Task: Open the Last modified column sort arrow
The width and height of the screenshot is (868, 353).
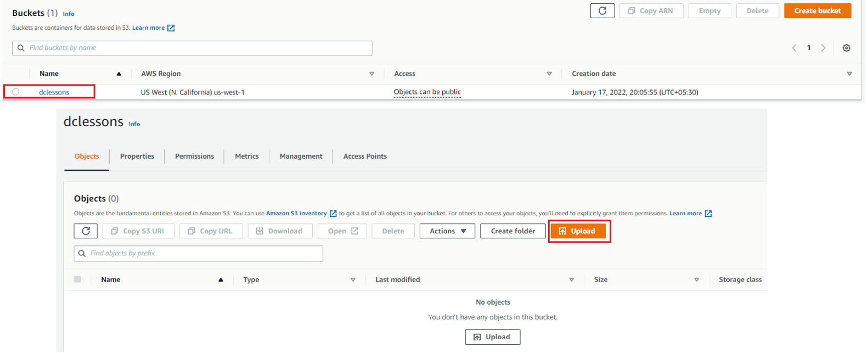Action: pyautogui.click(x=571, y=280)
